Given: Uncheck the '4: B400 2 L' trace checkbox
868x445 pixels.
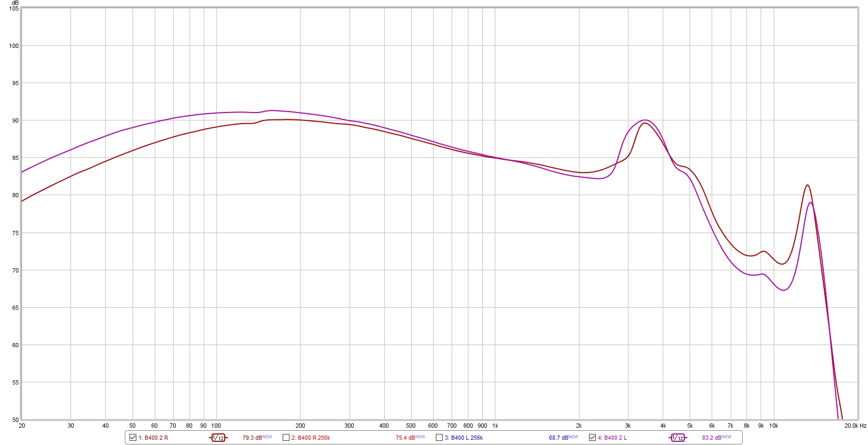Looking at the screenshot, I should click(x=592, y=437).
